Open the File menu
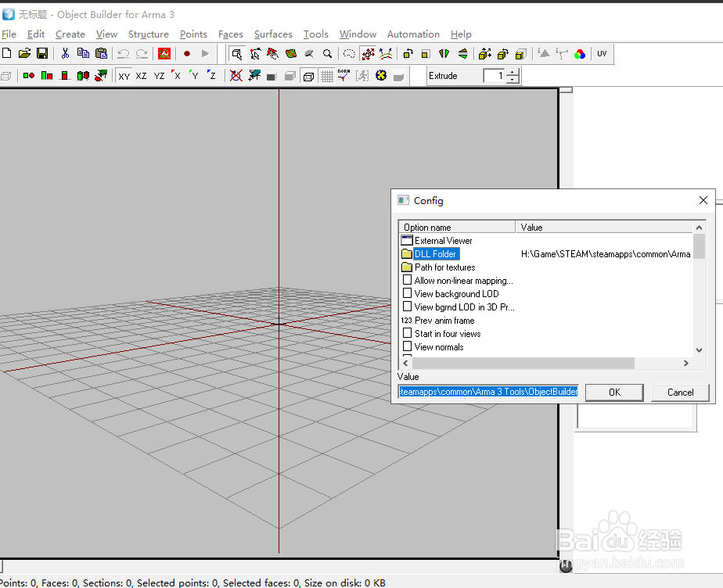This screenshot has height=588, width=723. pyautogui.click(x=9, y=34)
